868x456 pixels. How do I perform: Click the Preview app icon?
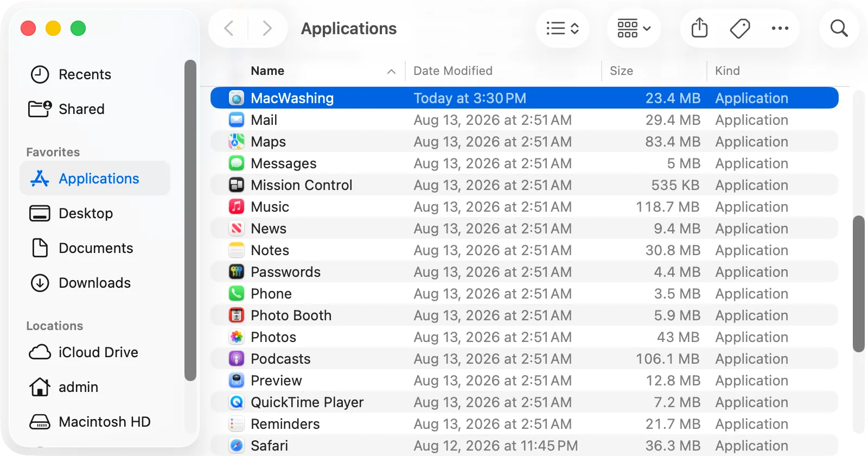point(237,381)
